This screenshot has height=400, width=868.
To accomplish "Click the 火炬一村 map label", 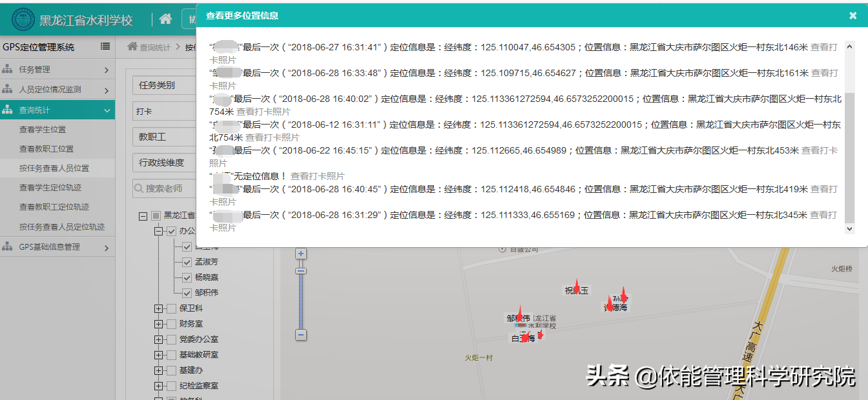I will (x=479, y=357).
